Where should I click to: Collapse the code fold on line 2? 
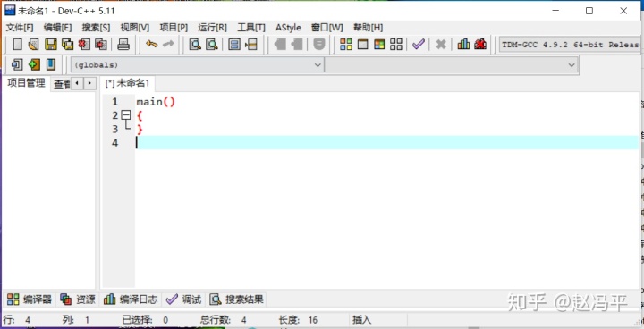[x=126, y=115]
